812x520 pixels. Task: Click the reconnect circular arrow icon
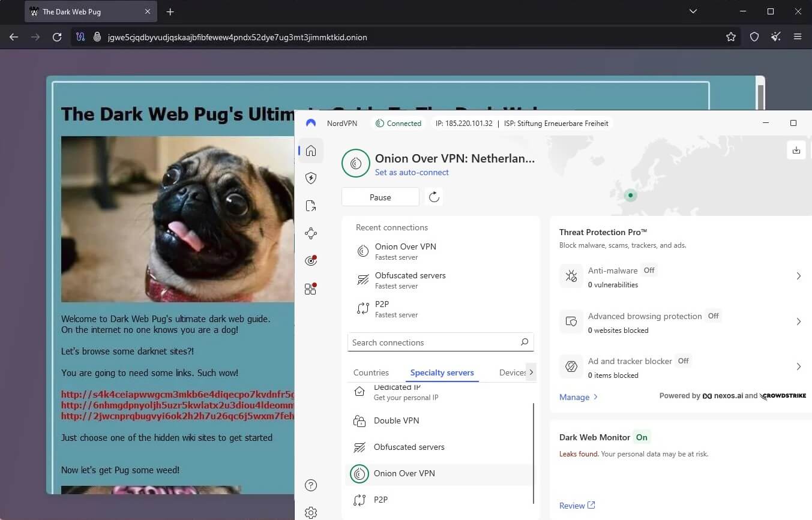434,197
